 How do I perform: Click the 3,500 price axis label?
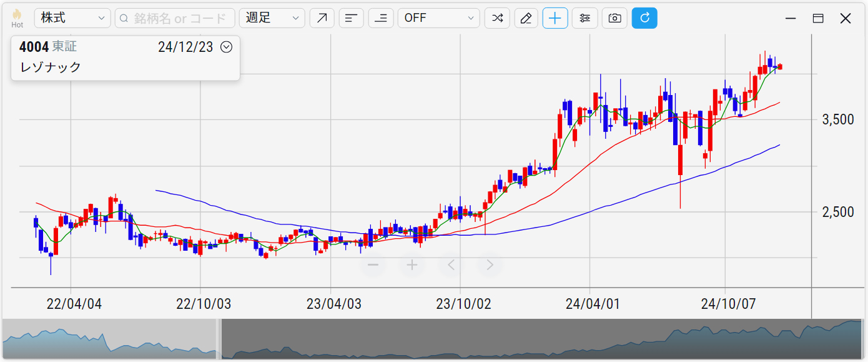pyautogui.click(x=838, y=120)
